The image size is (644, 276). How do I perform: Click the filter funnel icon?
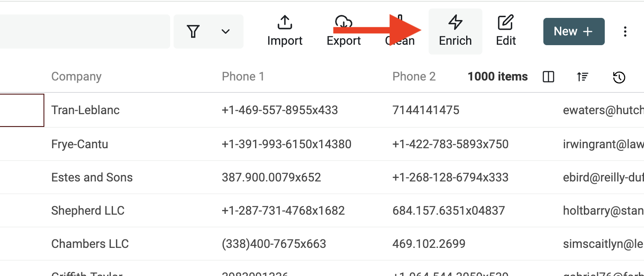point(193,31)
